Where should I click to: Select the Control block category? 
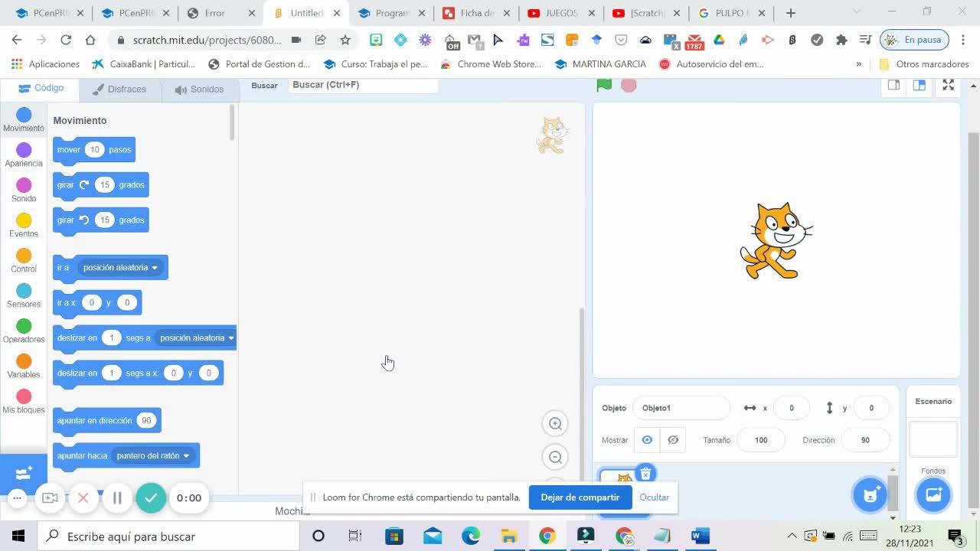24,261
